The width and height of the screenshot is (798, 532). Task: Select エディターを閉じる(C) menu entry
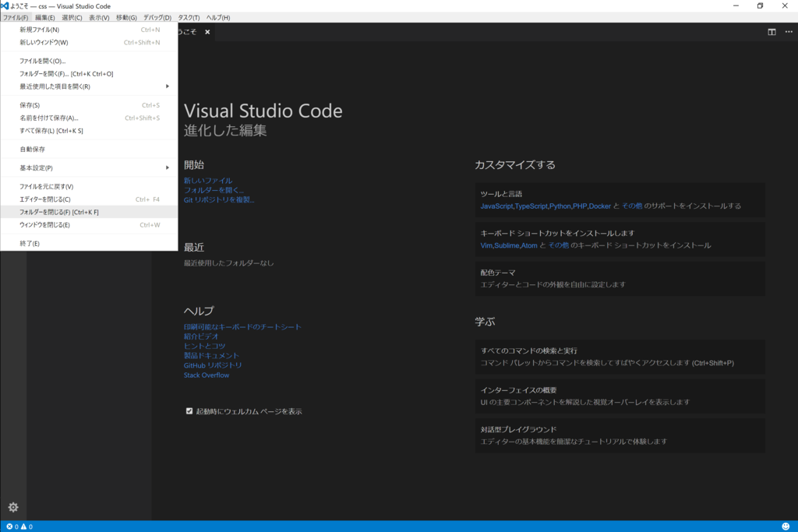(89, 199)
